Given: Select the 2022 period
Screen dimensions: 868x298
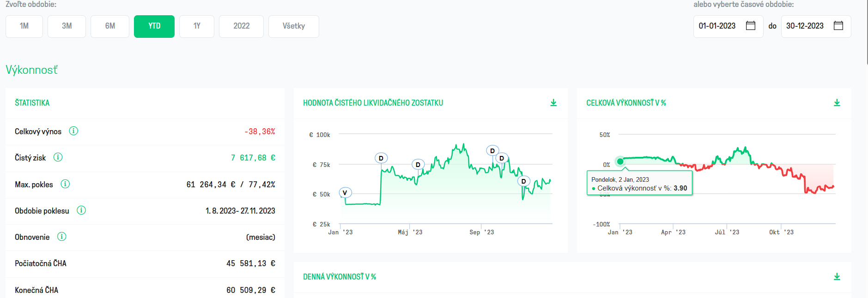Looking at the screenshot, I should 241,26.
